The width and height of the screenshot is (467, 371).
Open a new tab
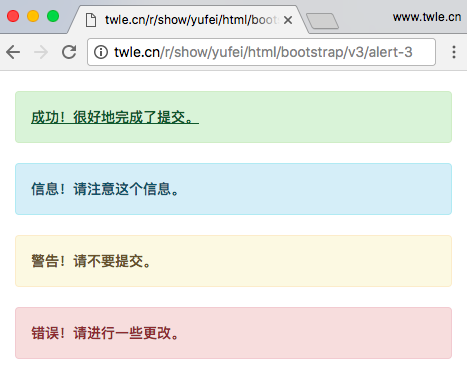[322, 21]
